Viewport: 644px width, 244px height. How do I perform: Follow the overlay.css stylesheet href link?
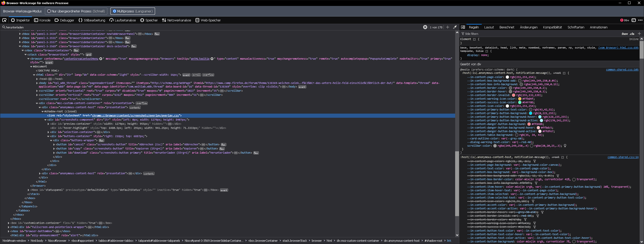[135, 116]
